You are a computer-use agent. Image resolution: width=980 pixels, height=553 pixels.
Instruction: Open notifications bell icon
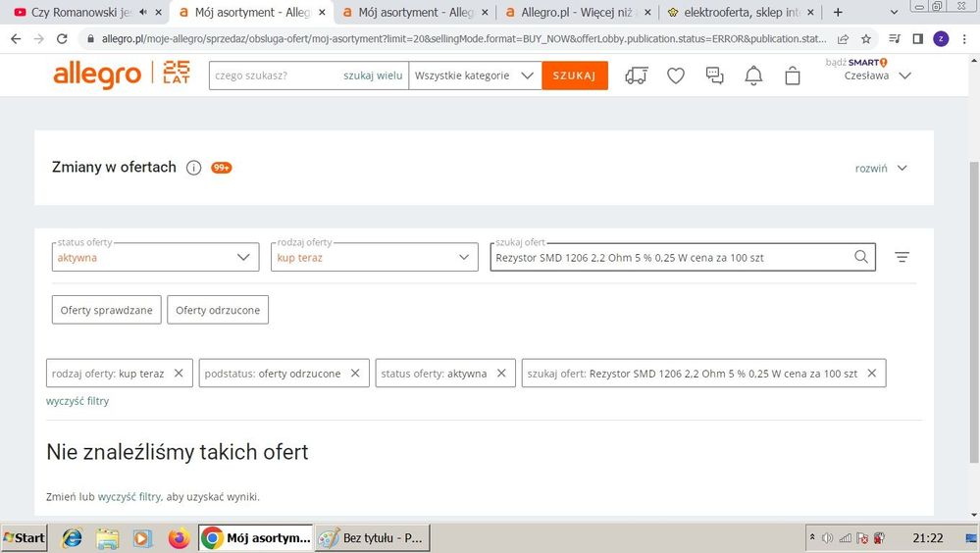coord(753,75)
